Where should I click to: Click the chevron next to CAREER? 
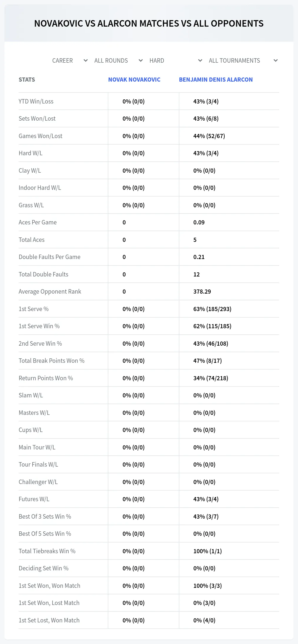(x=86, y=61)
